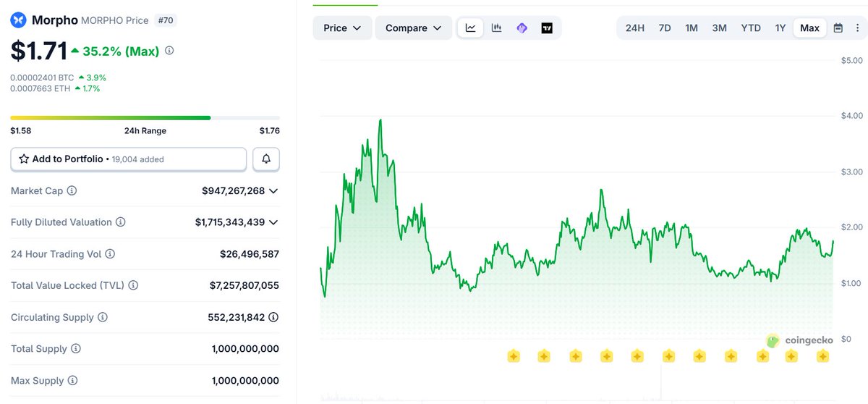
Task: Switch to candlestick chart icon
Action: 496,28
